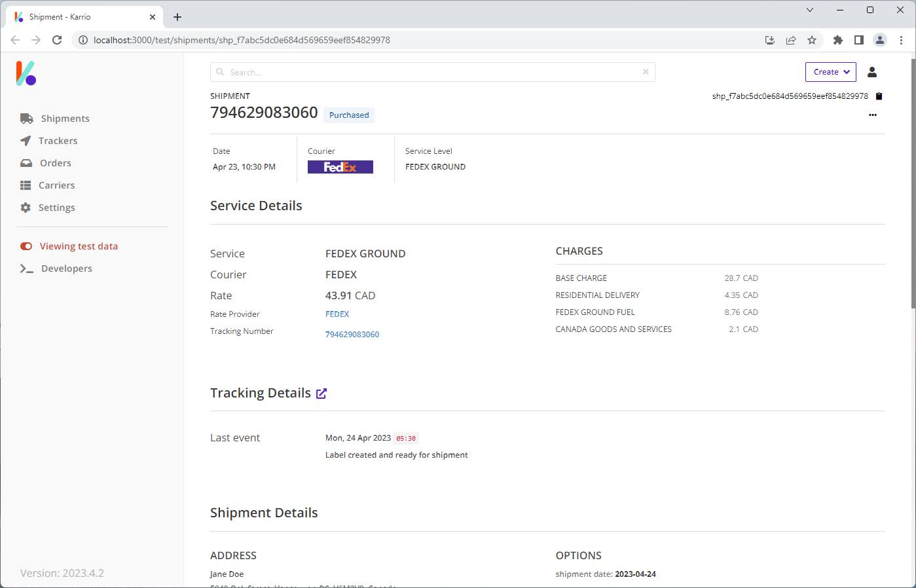
Task: Open a new browser tab
Action: [177, 17]
